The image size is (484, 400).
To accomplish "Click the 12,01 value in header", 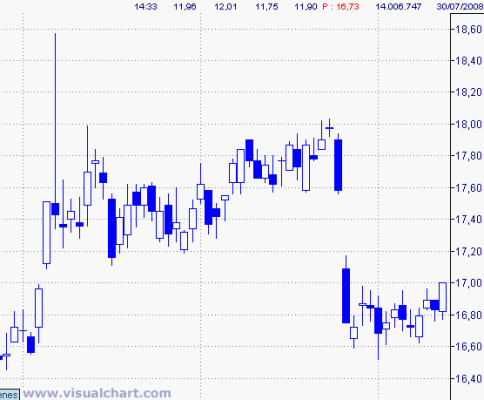I will coord(226,7).
